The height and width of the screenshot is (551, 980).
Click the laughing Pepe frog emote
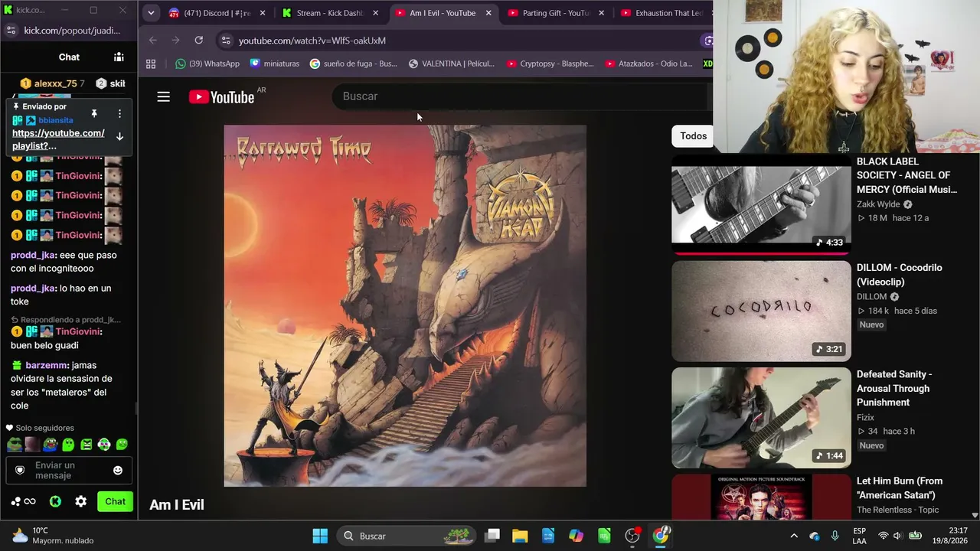(x=51, y=445)
